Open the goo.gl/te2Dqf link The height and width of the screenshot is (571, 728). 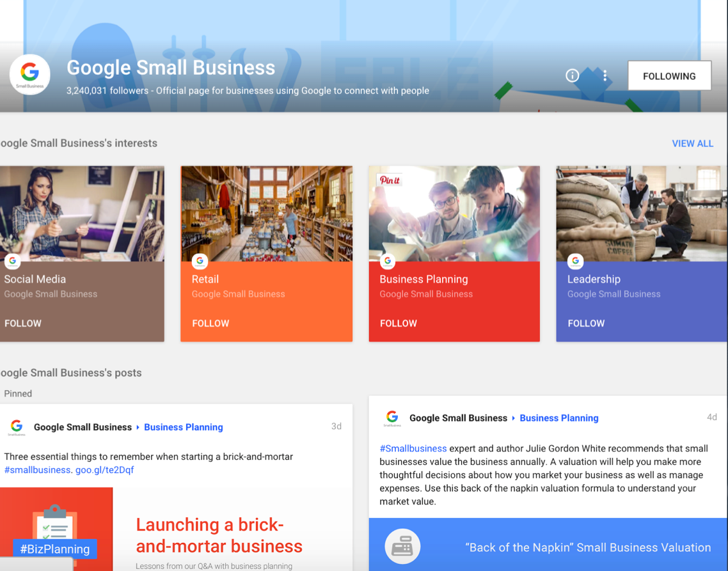(105, 469)
